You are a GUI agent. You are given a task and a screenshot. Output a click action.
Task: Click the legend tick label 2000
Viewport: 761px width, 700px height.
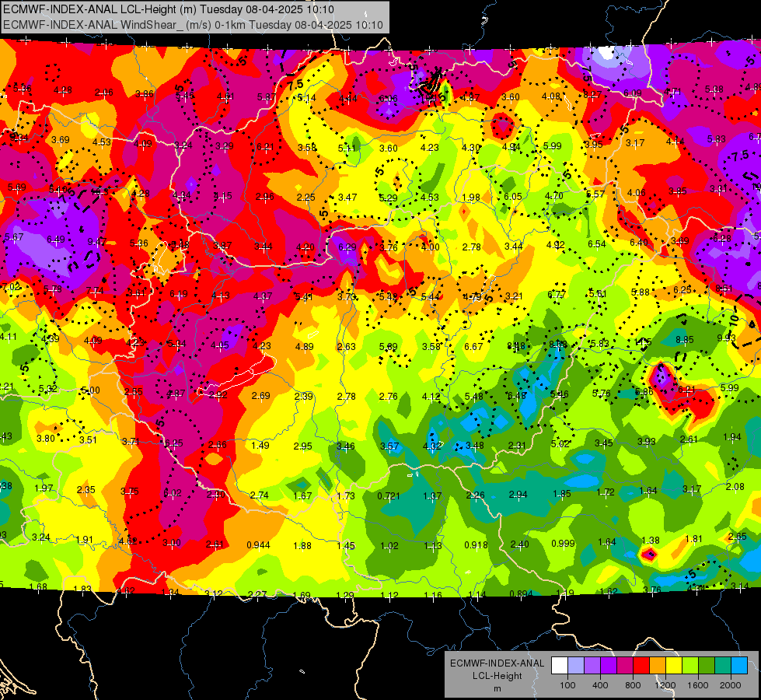click(731, 685)
